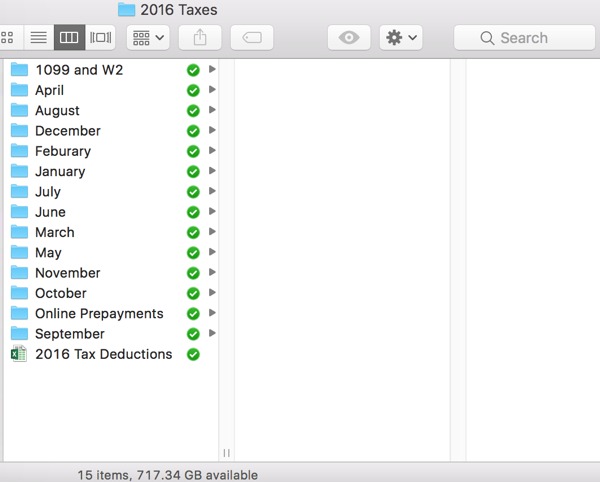The height and width of the screenshot is (482, 600).
Task: Expand the December folder arrow
Action: (x=212, y=130)
